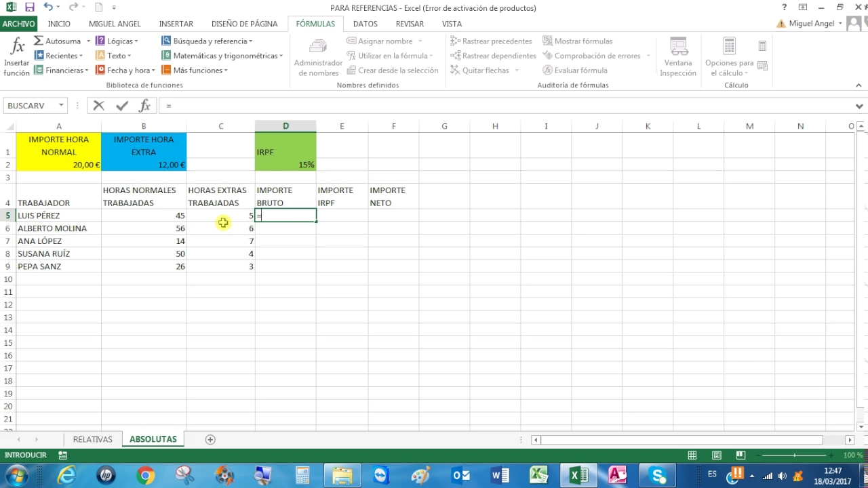Open the Name Box dropdown arrow
Viewport: 868px width, 488px height.
click(x=61, y=106)
